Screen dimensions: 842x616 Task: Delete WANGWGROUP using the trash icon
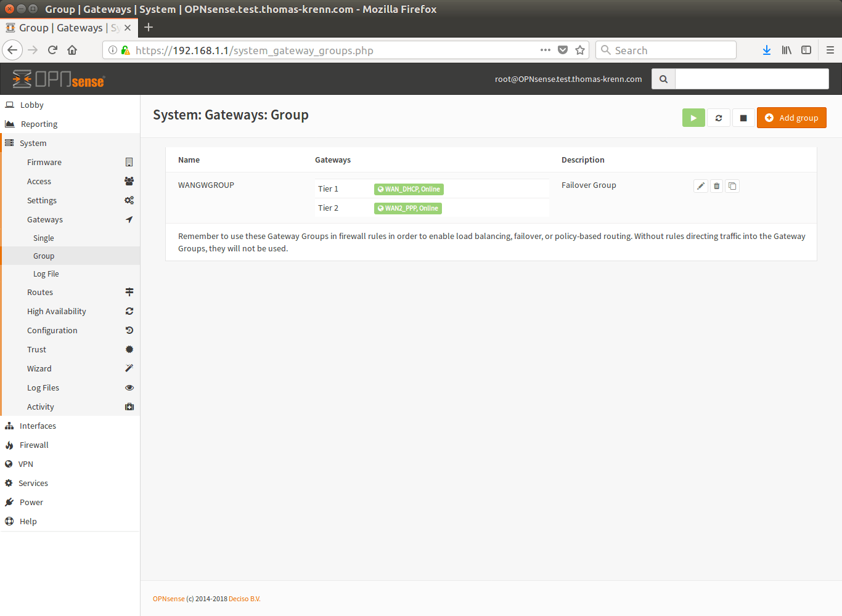point(716,186)
